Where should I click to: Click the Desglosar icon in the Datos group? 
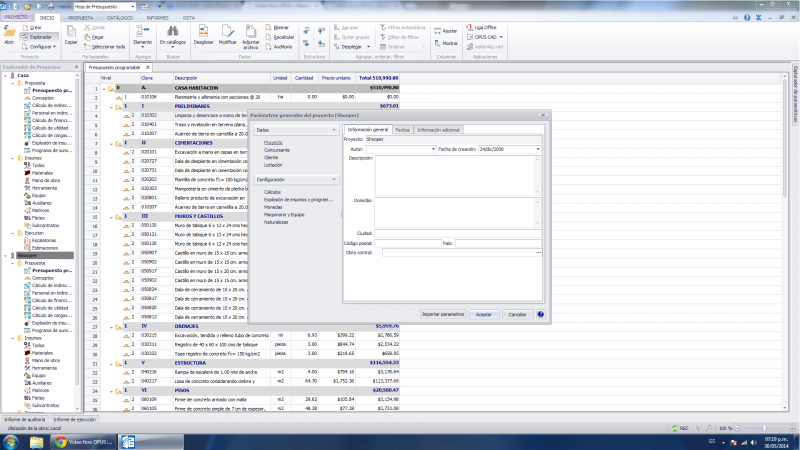[x=203, y=33]
